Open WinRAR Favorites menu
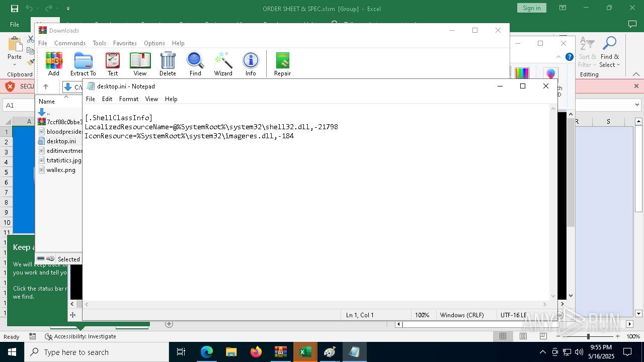 click(125, 43)
